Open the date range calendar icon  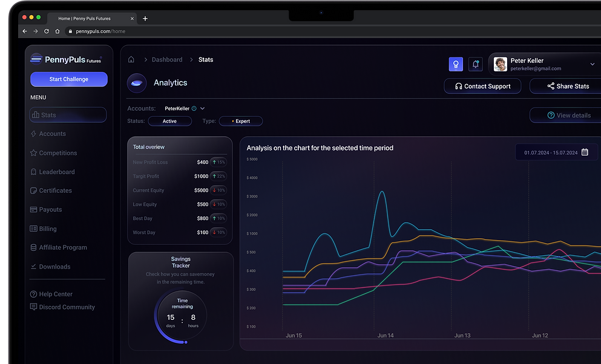coord(585,152)
